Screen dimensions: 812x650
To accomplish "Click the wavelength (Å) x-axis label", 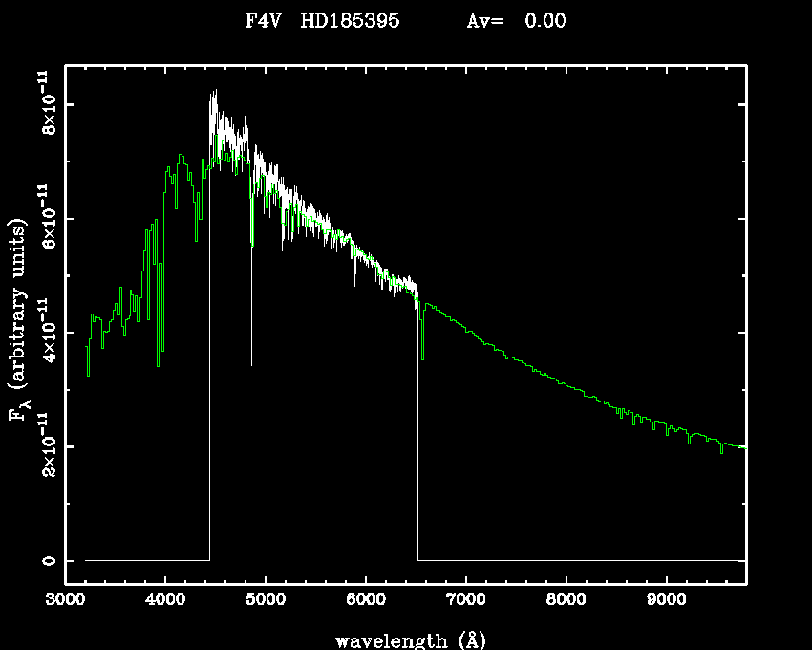I will coord(406,639).
